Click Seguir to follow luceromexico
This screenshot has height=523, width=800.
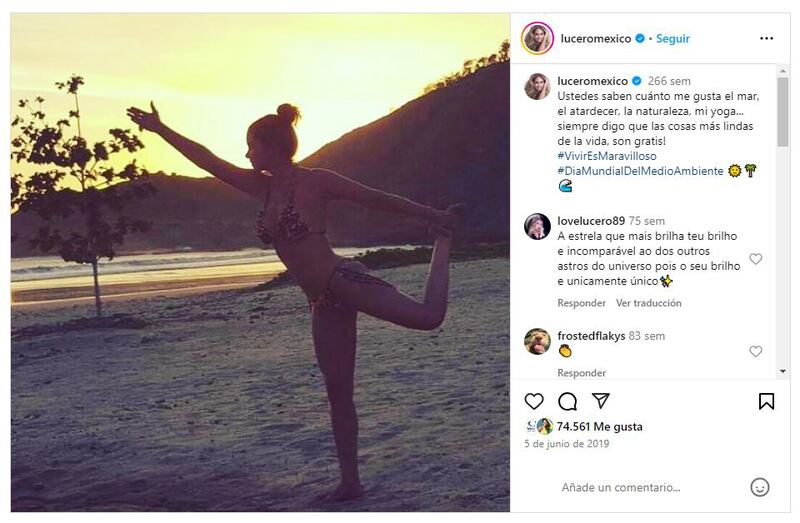(673, 39)
